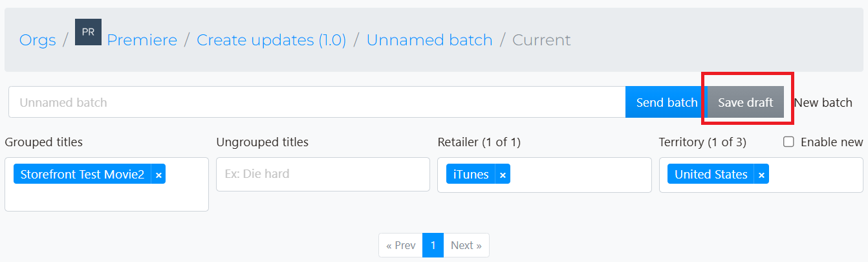
Task: Go to the Premiere breadcrumb link
Action: [x=142, y=40]
